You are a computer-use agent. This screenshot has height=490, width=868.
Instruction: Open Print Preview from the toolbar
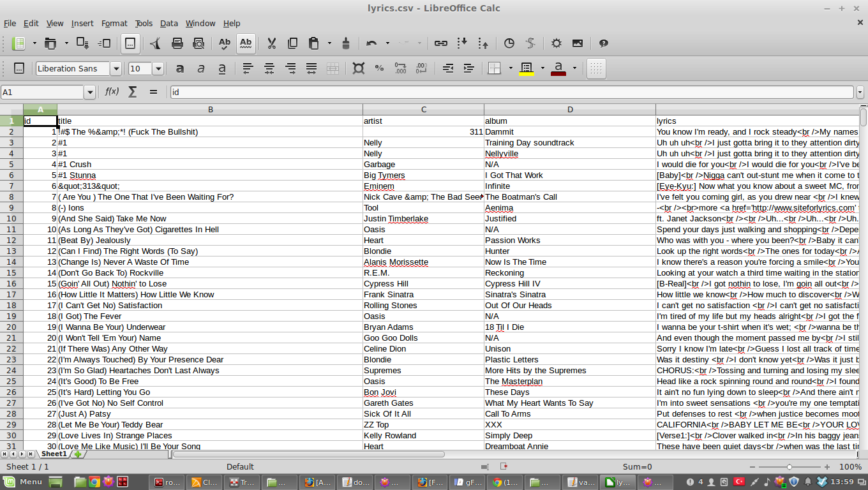pyautogui.click(x=198, y=43)
